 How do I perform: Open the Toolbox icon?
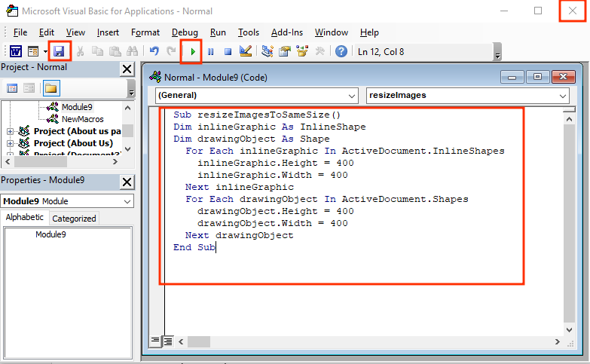319,51
